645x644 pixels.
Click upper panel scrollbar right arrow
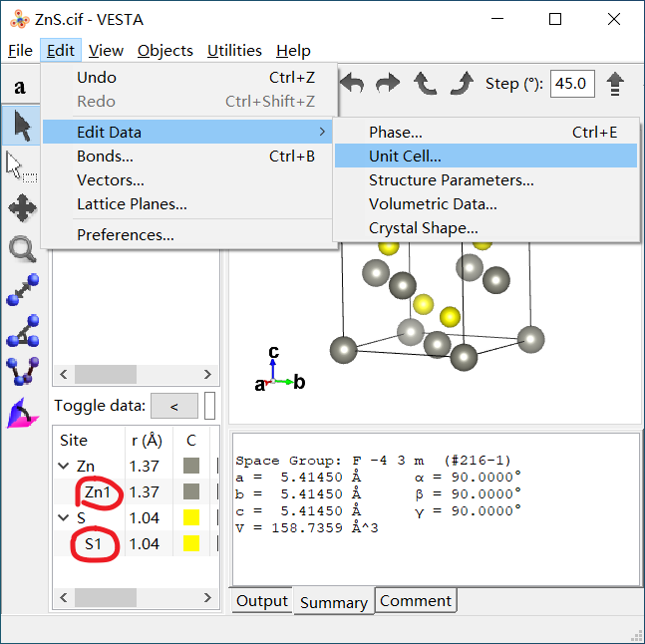coord(207,374)
